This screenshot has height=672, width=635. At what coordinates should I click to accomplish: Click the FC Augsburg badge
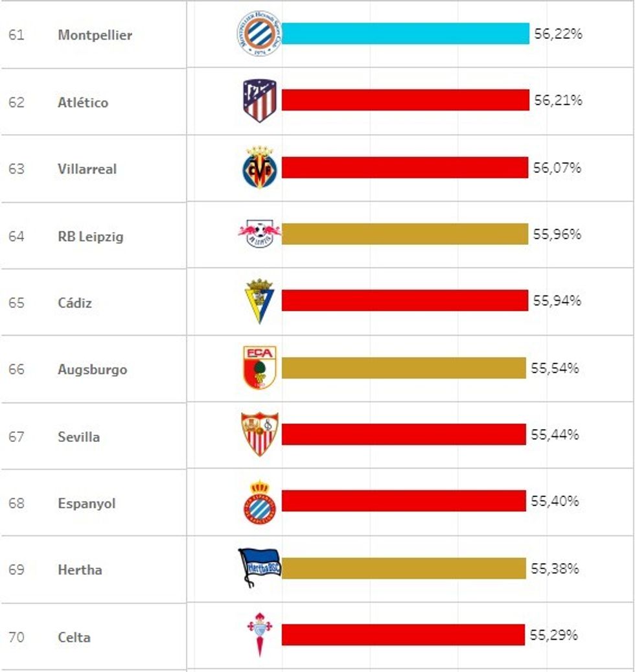[260, 367]
